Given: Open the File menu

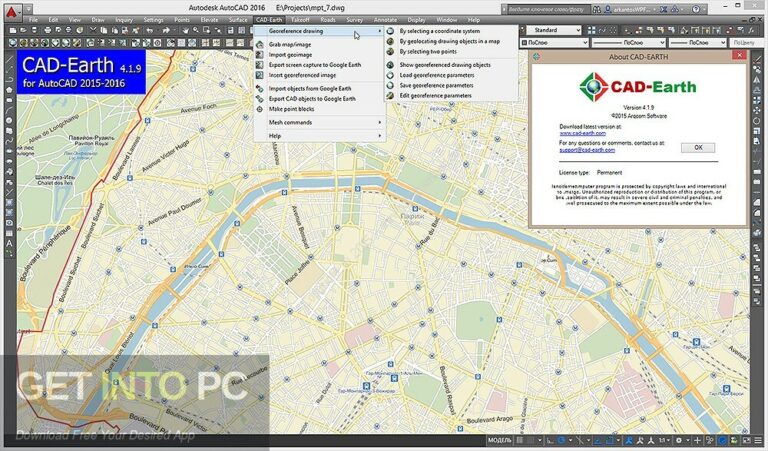Looking at the screenshot, I should pyautogui.click(x=33, y=20).
